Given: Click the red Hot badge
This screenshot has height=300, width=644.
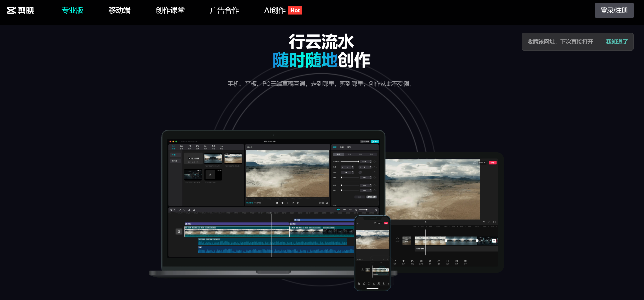Looking at the screenshot, I should point(295,10).
